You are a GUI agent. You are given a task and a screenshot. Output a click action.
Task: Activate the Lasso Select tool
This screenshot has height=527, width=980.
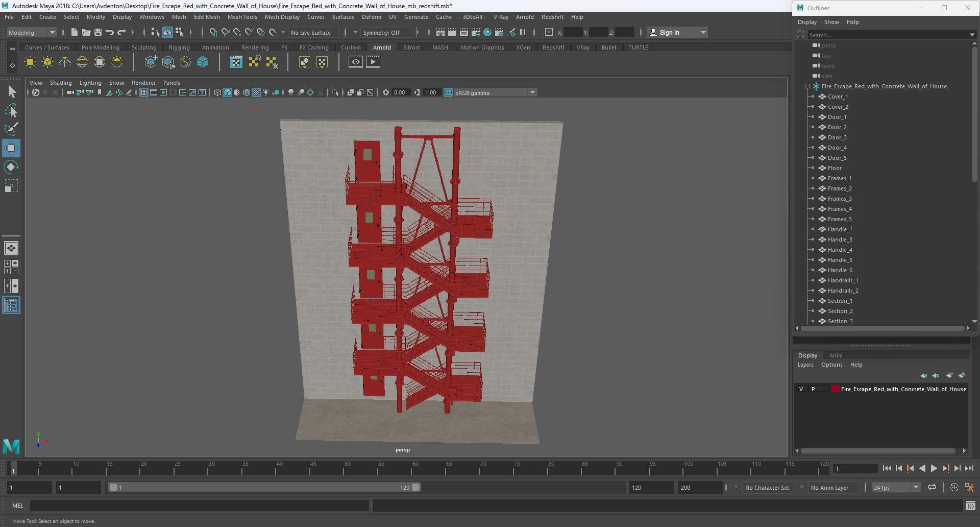point(11,110)
